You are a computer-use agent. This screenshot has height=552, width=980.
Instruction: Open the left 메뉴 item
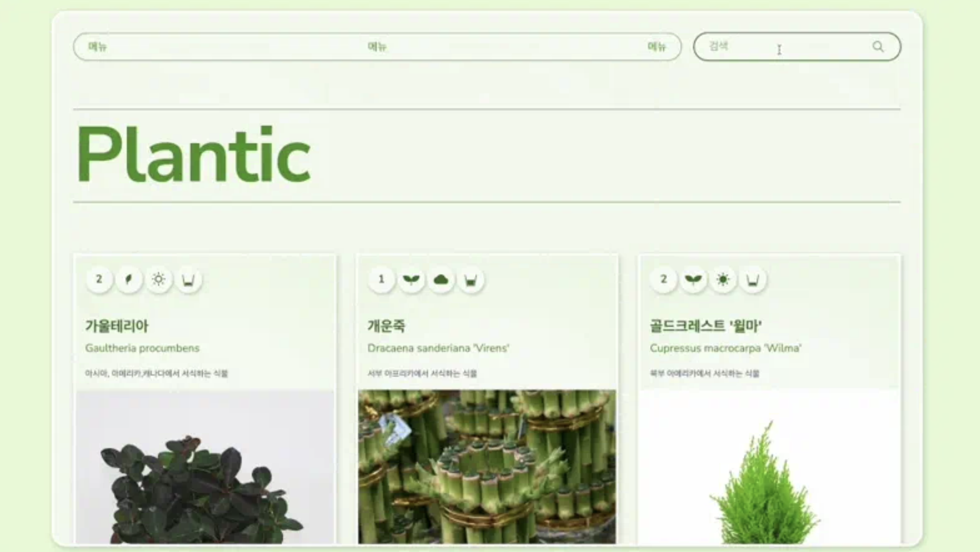pyautogui.click(x=98, y=47)
